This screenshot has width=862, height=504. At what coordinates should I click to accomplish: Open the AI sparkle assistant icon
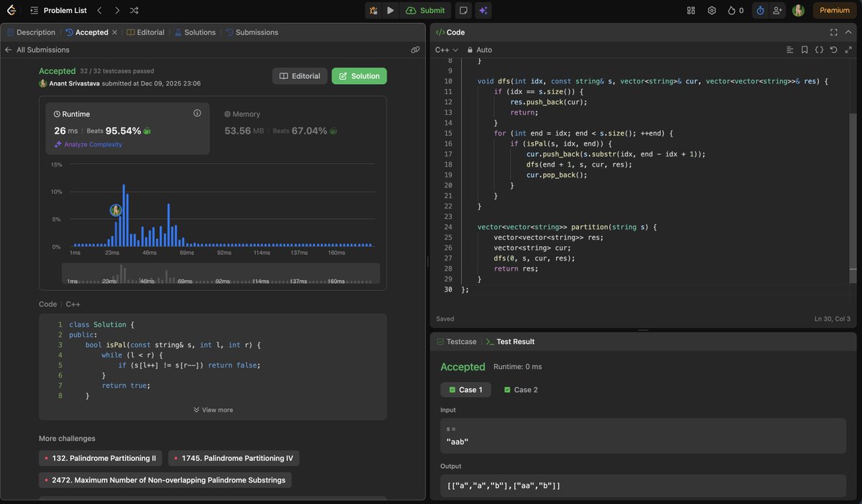click(x=483, y=10)
